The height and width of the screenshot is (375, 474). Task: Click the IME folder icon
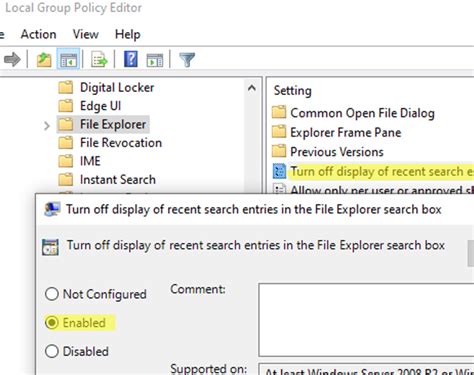[x=66, y=161]
